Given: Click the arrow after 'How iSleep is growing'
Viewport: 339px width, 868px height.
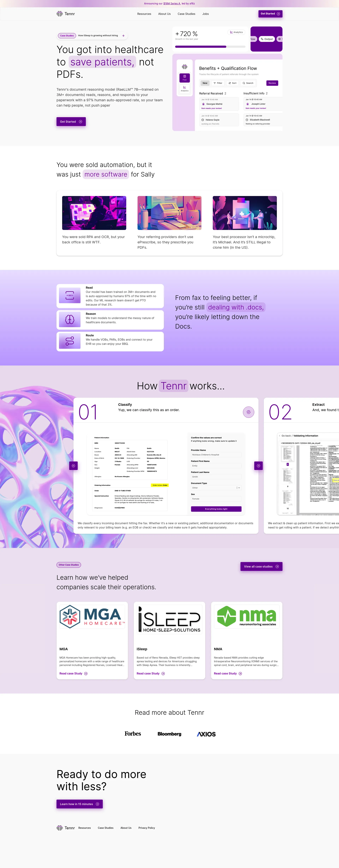Looking at the screenshot, I should point(123,35).
